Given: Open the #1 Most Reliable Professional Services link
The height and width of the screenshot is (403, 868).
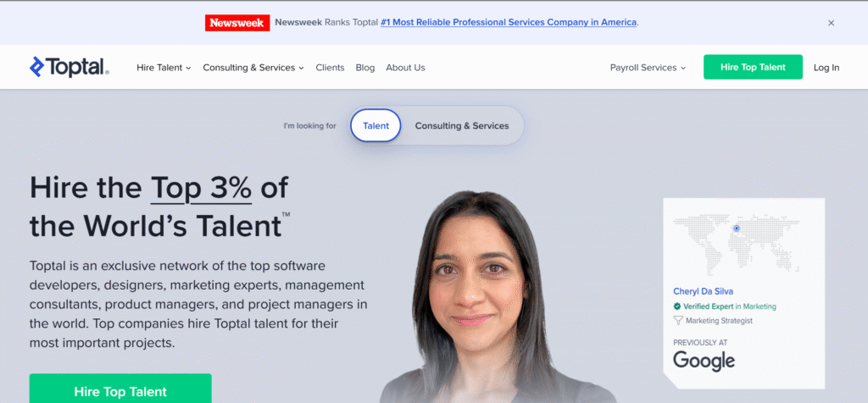Looking at the screenshot, I should [x=509, y=23].
